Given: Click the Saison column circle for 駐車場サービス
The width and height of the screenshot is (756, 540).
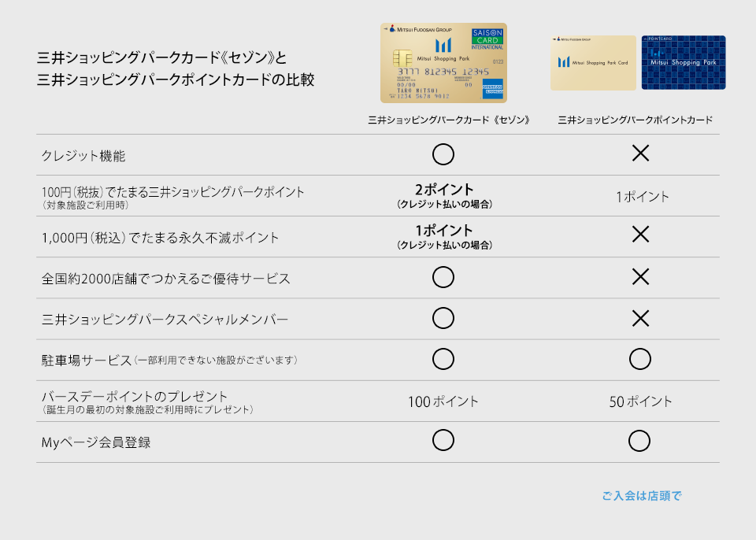Looking at the screenshot, I should [443, 360].
